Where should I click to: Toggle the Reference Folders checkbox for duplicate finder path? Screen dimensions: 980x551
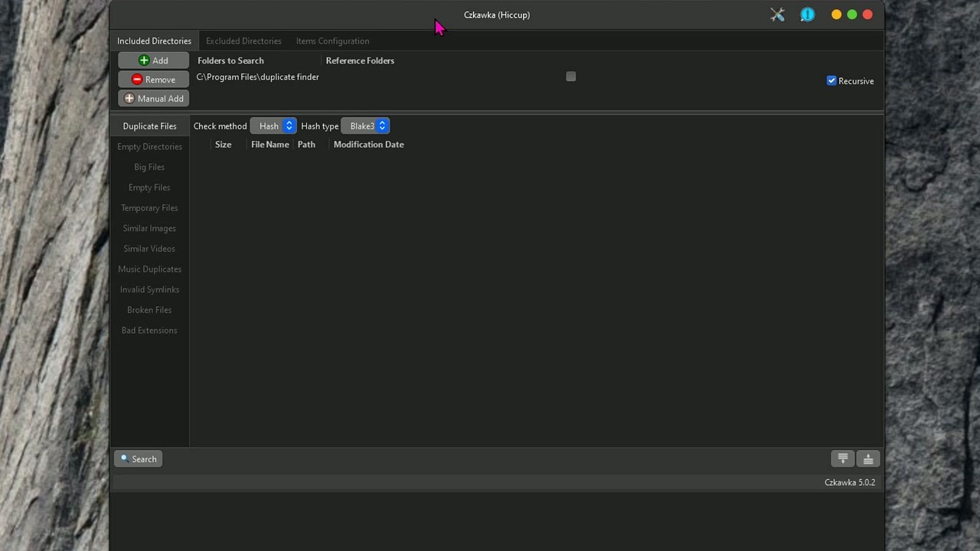[x=570, y=77]
